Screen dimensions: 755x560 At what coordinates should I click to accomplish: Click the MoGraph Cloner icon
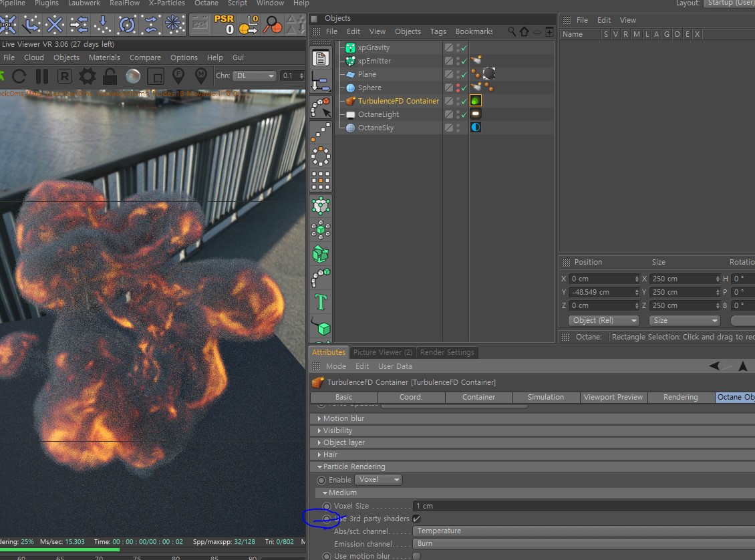(x=321, y=230)
